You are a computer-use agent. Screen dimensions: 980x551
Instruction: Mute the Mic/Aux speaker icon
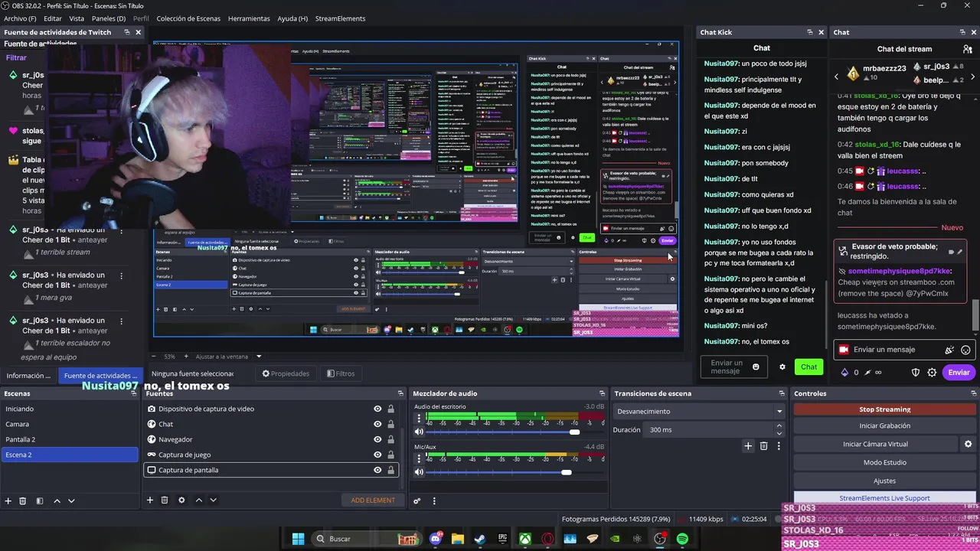coord(419,472)
